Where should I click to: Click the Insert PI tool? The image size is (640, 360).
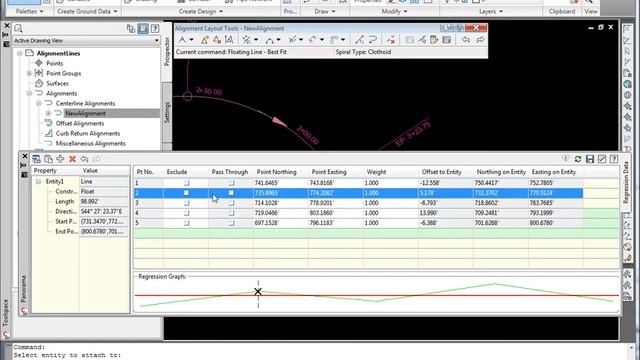(x=204, y=40)
